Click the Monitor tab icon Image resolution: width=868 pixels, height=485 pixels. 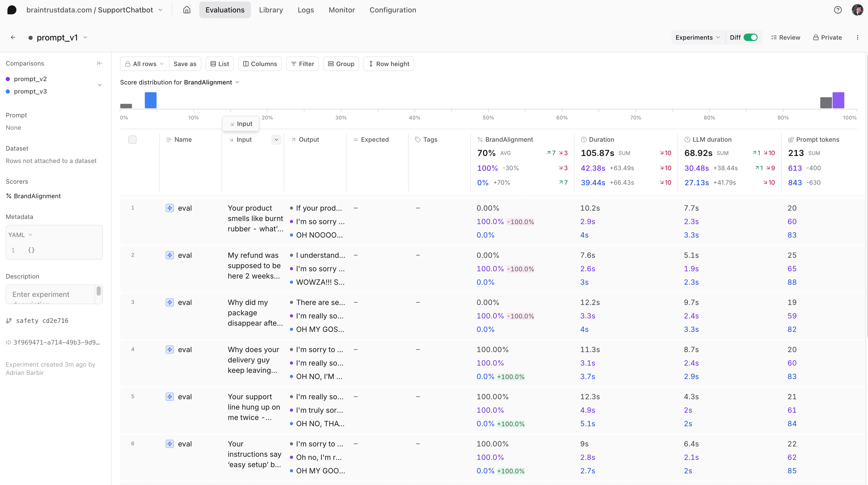[x=341, y=10]
